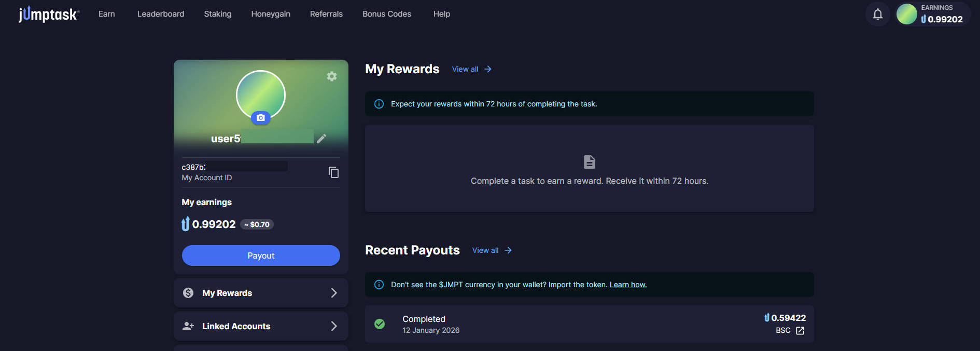Screen dimensions: 980x351
Task: Click the JumpTask logo
Action: pos(49,14)
